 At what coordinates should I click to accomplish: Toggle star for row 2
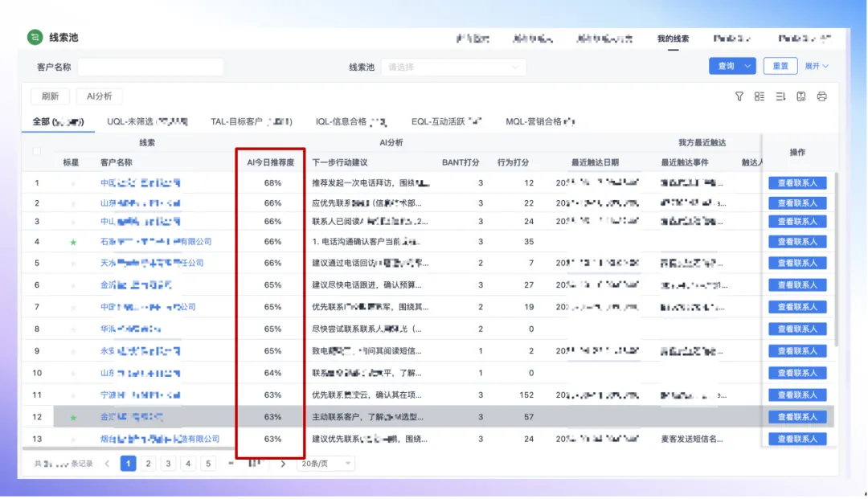pyautogui.click(x=73, y=203)
